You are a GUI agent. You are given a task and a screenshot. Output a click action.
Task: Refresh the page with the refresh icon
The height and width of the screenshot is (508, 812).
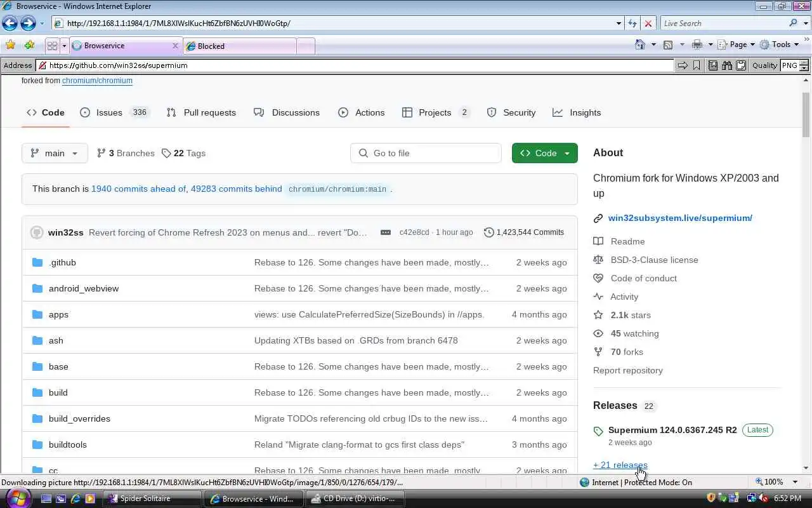coord(632,23)
